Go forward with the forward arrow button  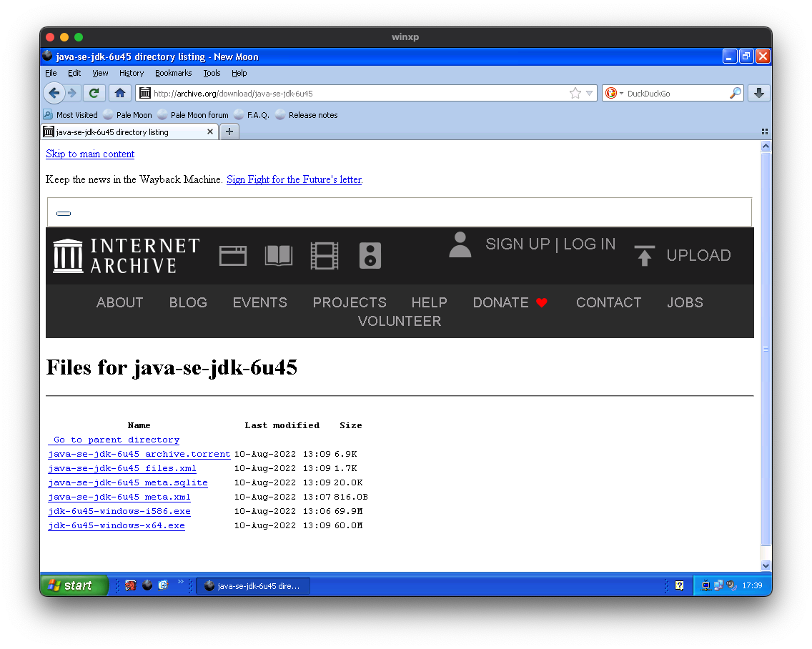point(72,93)
